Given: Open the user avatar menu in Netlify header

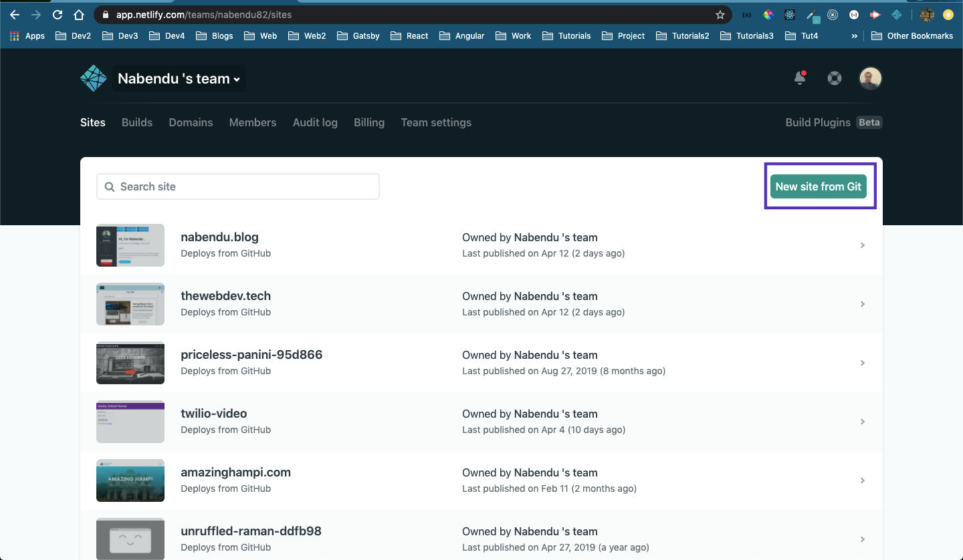Looking at the screenshot, I should pyautogui.click(x=871, y=78).
